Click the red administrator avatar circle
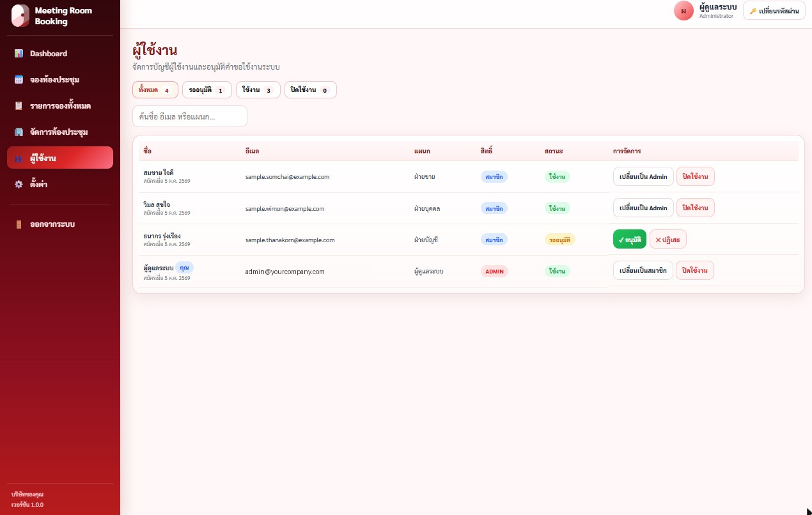The image size is (812, 515). 683,11
